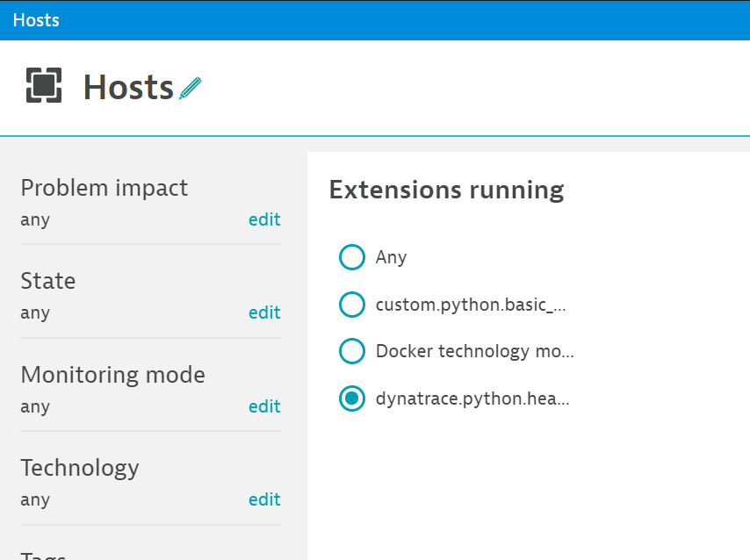Expand the Problem impact filter heading
Viewport: 750px width, 560px height.
[x=104, y=188]
